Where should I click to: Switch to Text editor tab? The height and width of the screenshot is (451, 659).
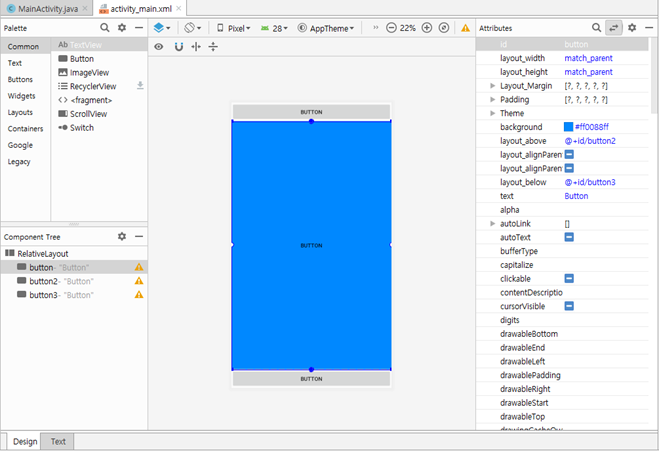click(58, 441)
